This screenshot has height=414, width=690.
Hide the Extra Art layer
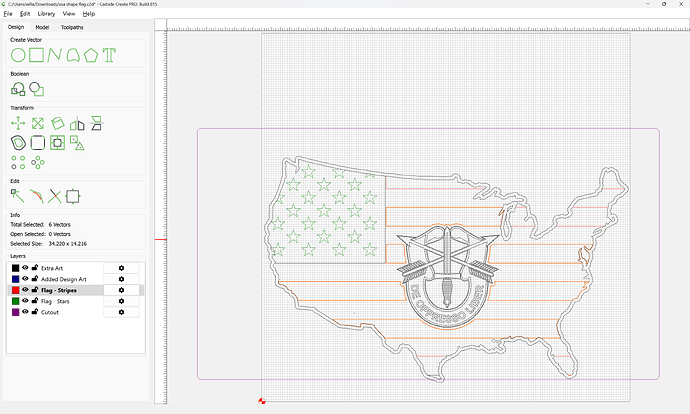click(x=25, y=267)
